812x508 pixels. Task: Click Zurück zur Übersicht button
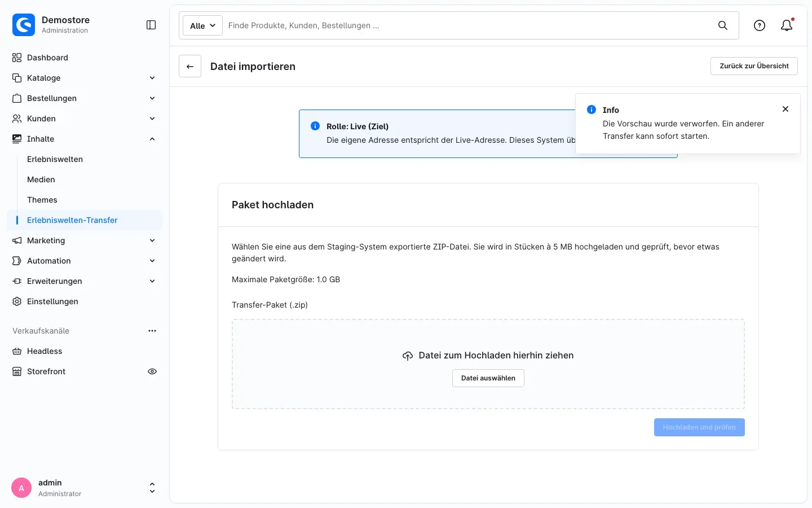(x=754, y=66)
